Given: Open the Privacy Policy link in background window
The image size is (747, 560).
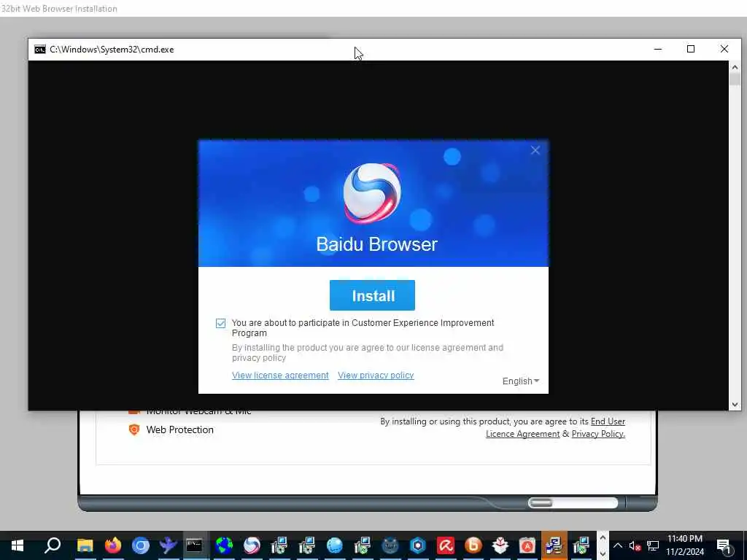Looking at the screenshot, I should (598, 434).
